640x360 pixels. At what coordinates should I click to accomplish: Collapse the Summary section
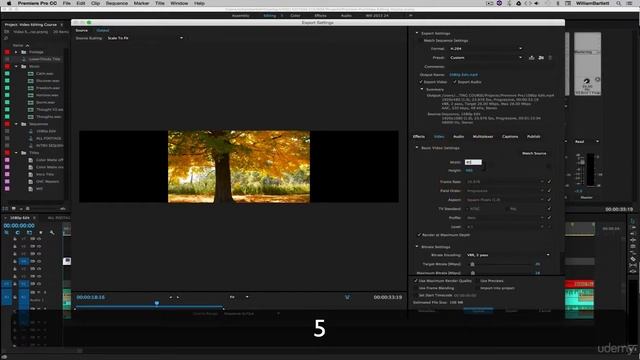click(422, 89)
